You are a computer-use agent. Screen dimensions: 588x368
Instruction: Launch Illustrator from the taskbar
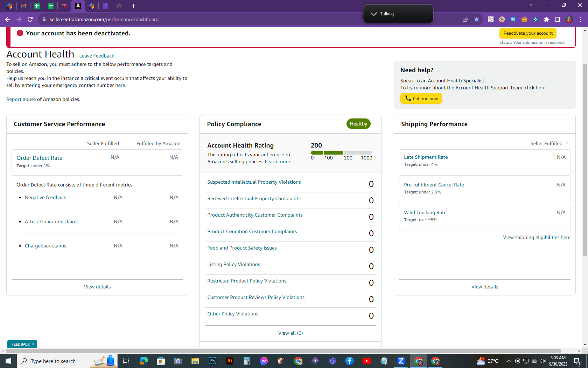(230, 361)
